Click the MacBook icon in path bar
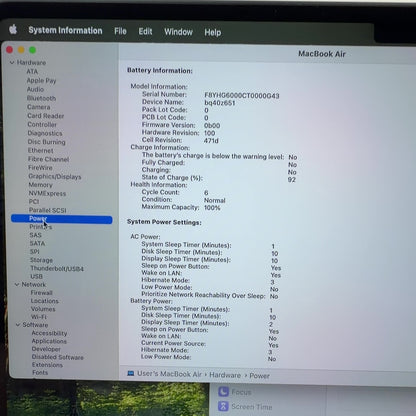 [x=131, y=373]
